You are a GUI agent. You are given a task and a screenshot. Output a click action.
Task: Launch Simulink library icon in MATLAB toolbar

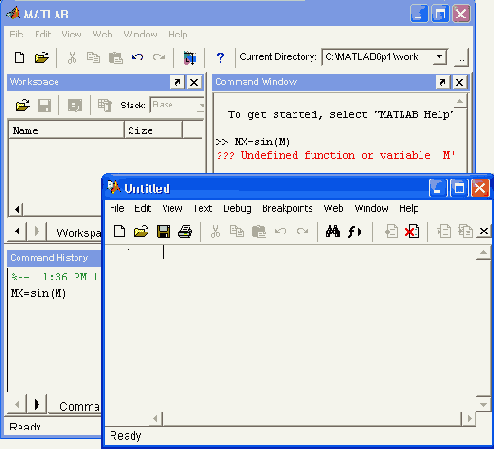coord(190,58)
